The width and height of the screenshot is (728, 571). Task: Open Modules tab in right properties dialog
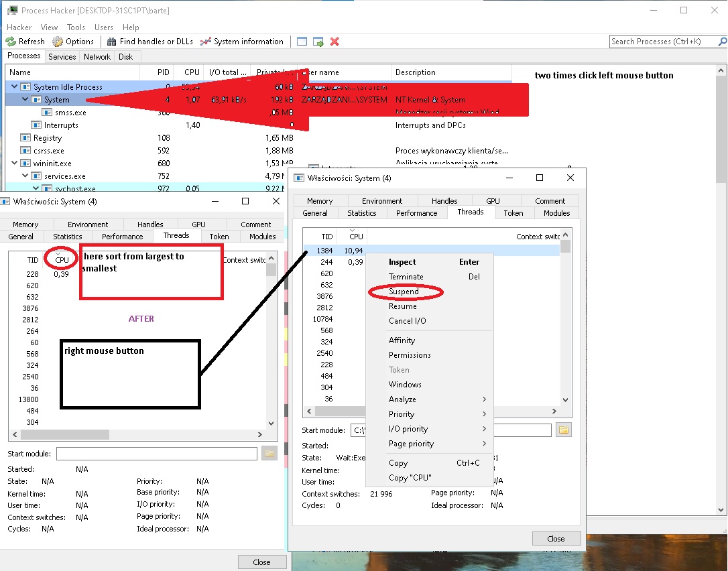[556, 213]
